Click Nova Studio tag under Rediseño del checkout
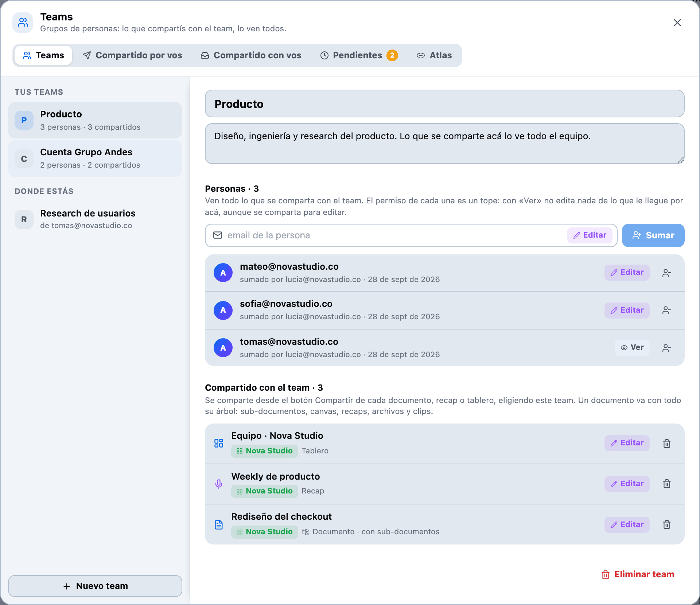This screenshot has width=700, height=605. pos(264,532)
